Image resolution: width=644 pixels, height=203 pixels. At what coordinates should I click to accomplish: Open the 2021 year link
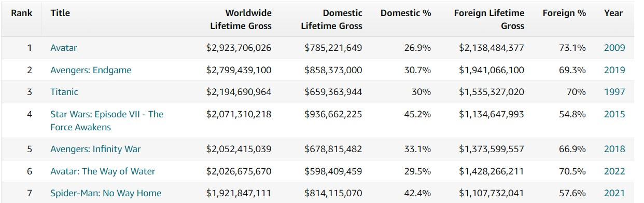(x=614, y=193)
